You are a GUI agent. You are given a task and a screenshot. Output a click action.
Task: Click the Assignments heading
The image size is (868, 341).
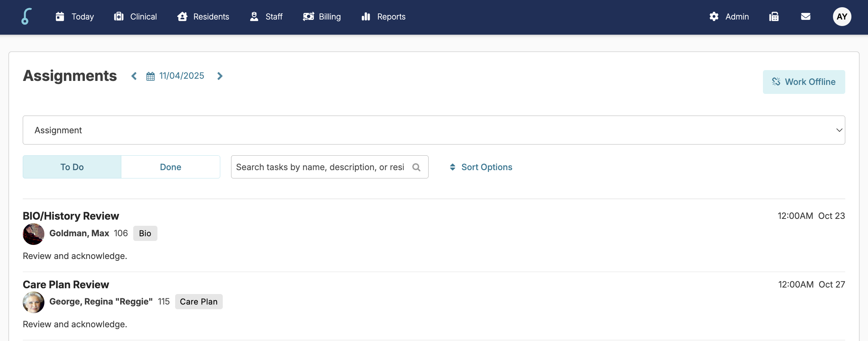[70, 76]
